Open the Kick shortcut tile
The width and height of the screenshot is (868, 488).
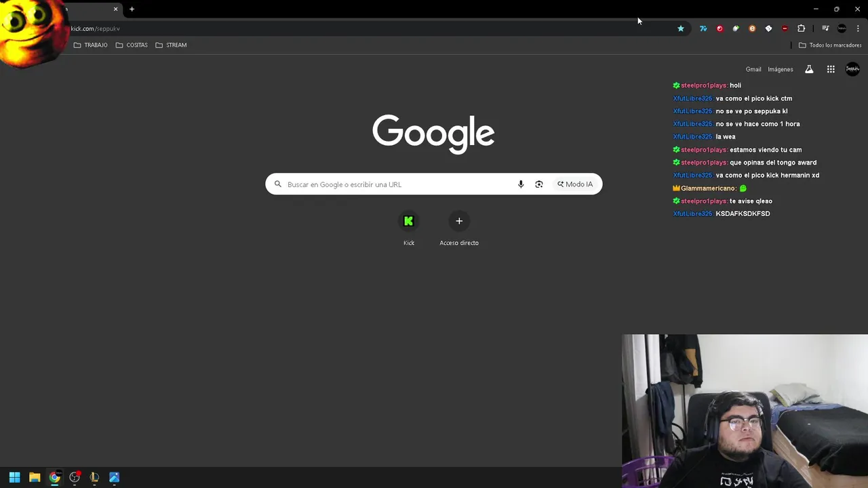pos(409,229)
